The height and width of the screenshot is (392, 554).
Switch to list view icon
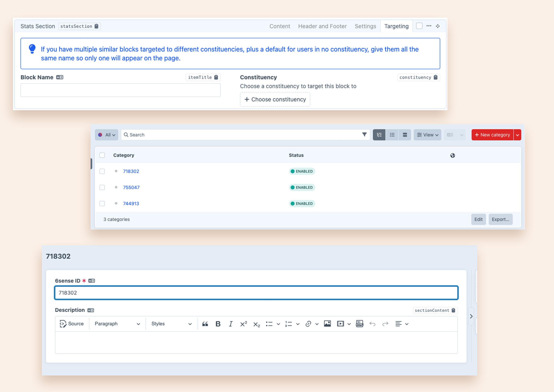pos(392,135)
